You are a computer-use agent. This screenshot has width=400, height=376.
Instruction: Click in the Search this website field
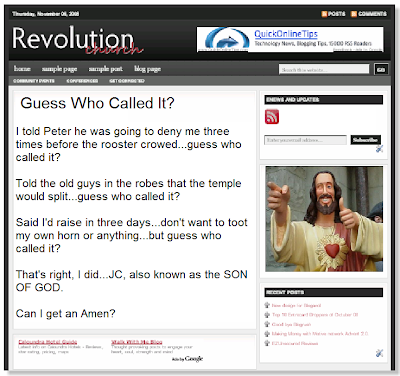tap(324, 69)
